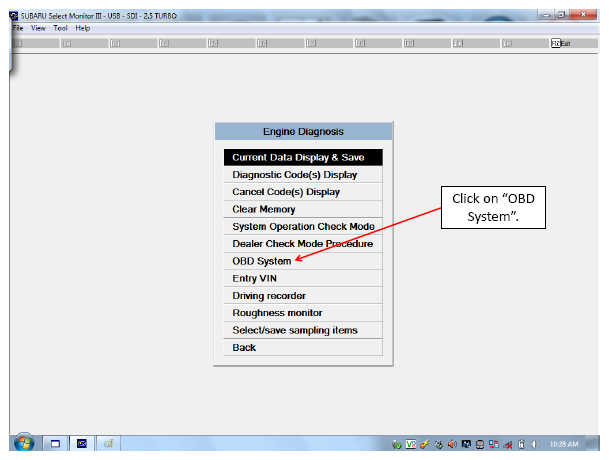Restore down the Select Monitor window
609x460 pixels.
[561, 15]
